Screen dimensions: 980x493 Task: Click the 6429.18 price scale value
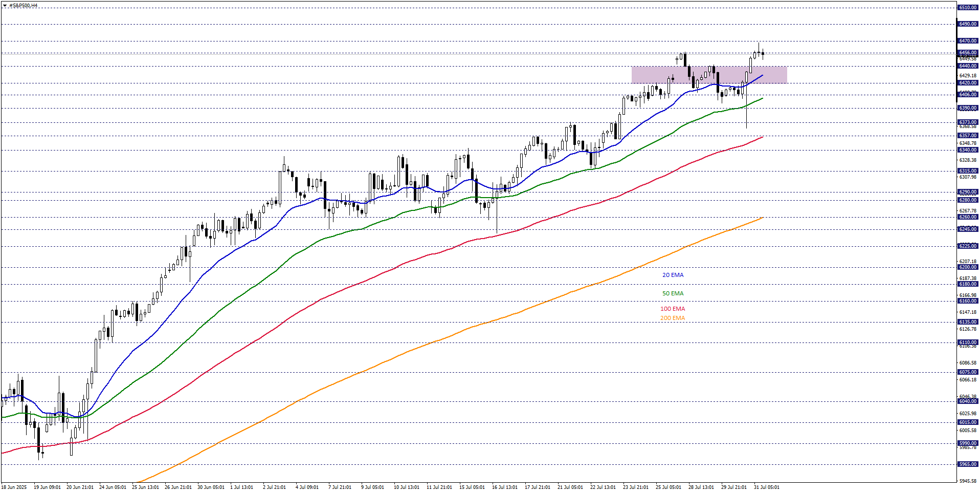pos(968,76)
